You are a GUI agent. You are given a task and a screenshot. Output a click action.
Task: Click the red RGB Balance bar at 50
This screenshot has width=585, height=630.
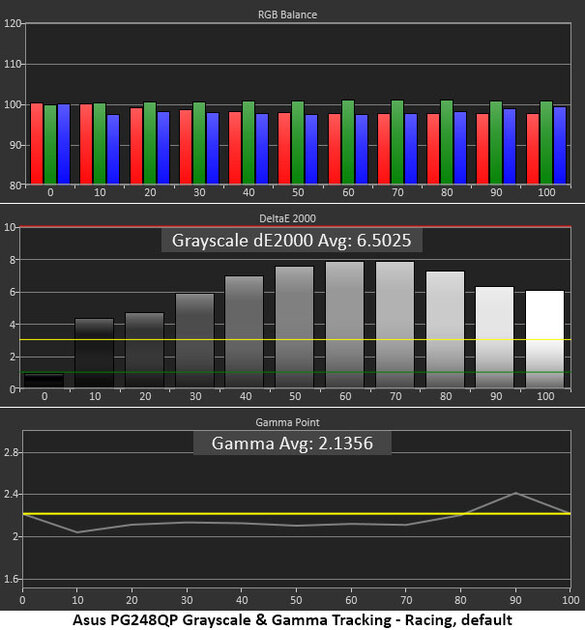tap(284, 148)
